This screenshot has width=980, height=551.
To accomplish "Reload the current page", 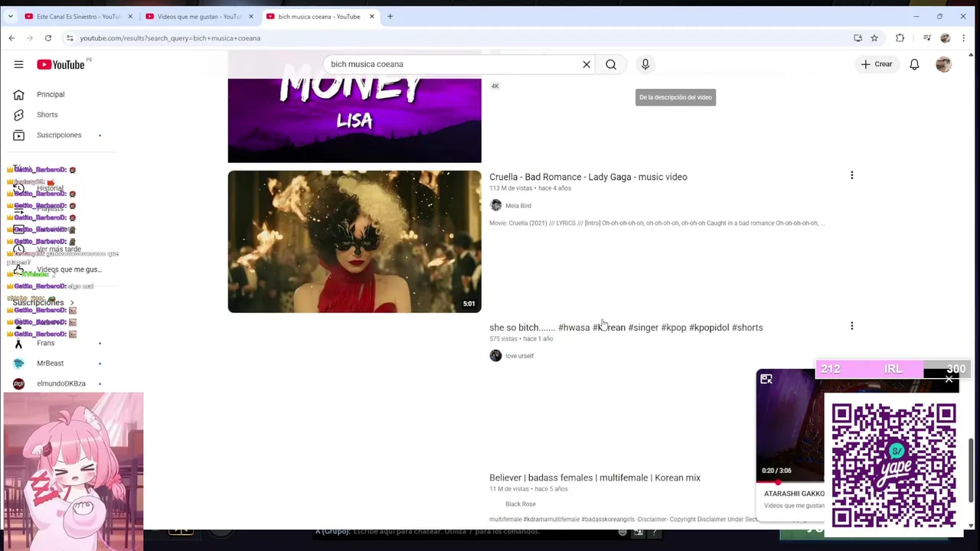I will pyautogui.click(x=48, y=38).
